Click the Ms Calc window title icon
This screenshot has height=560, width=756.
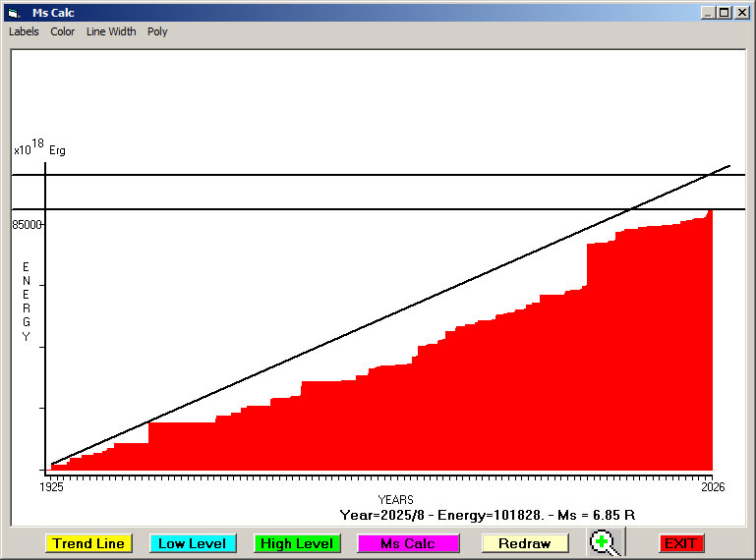(x=13, y=13)
